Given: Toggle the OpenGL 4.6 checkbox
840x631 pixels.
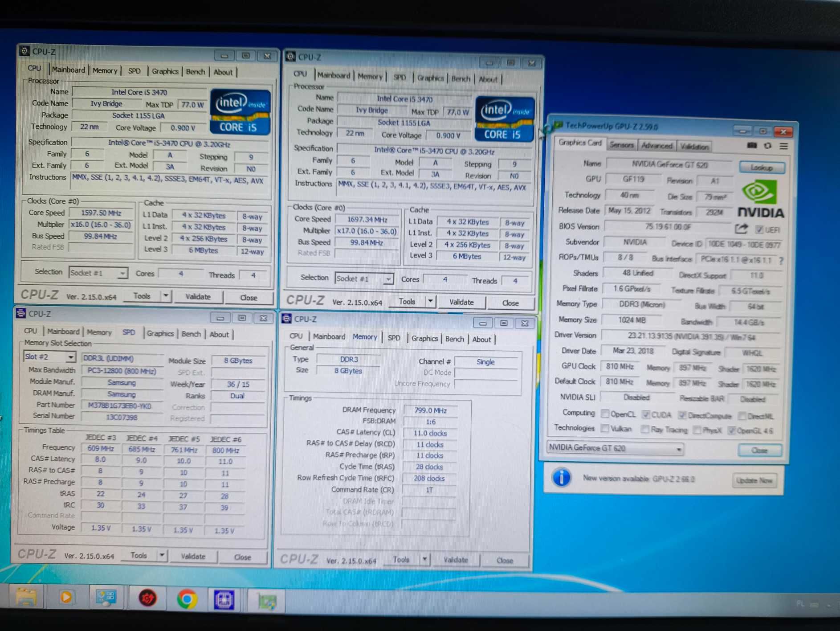Looking at the screenshot, I should [731, 430].
